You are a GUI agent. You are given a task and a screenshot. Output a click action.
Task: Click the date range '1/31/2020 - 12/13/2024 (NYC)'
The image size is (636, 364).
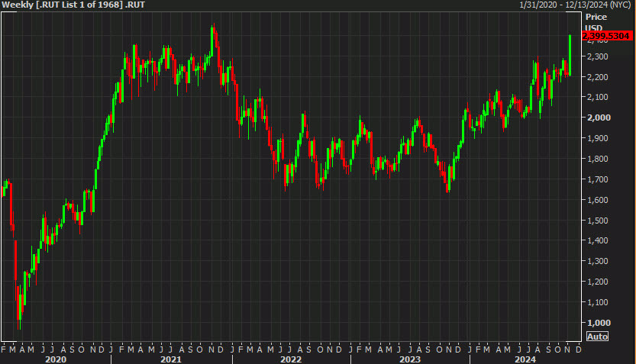(x=575, y=5)
